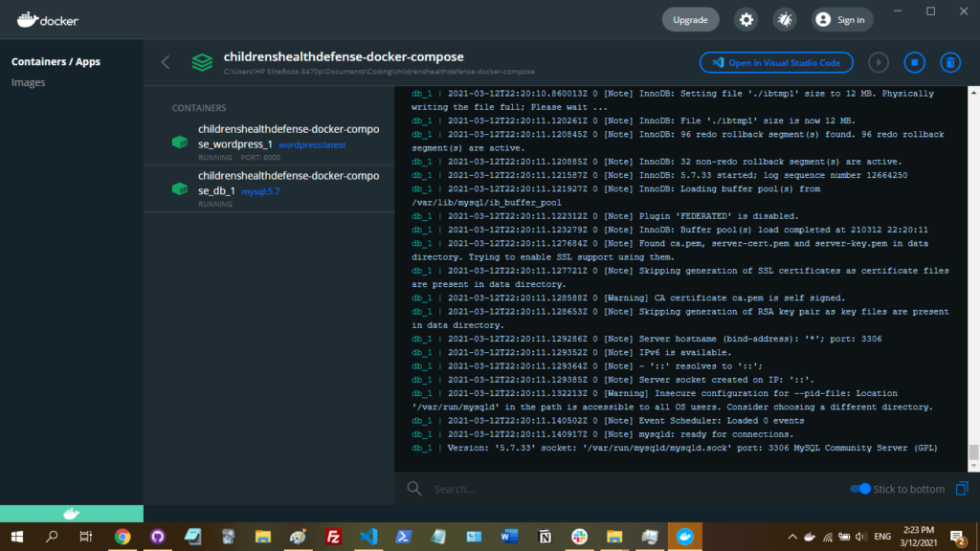Click the Sign in button
Viewport: 980px width, 551px height.
pyautogui.click(x=839, y=19)
